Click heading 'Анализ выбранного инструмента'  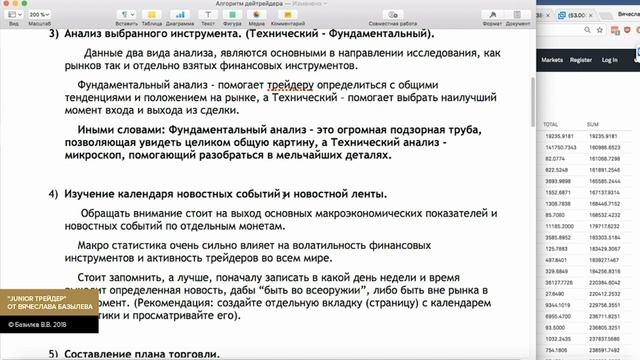tap(153, 33)
